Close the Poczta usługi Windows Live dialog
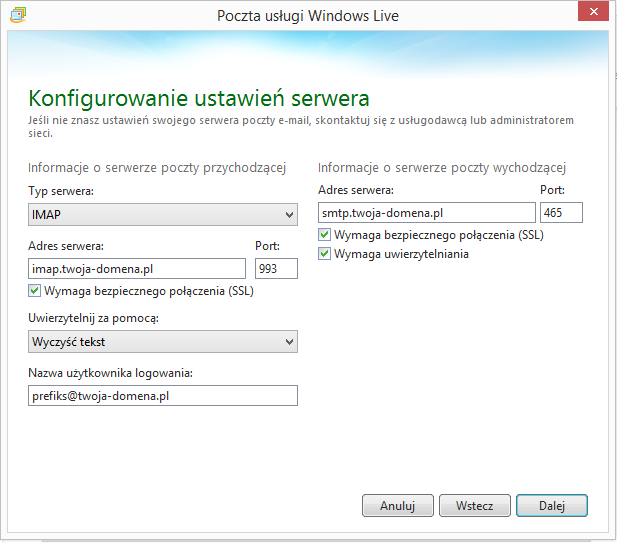 [x=593, y=12]
